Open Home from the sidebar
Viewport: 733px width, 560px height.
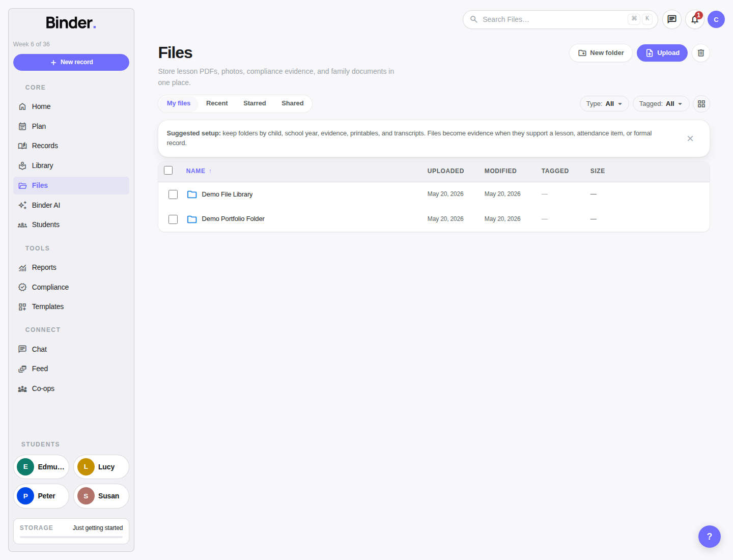pos(71,106)
